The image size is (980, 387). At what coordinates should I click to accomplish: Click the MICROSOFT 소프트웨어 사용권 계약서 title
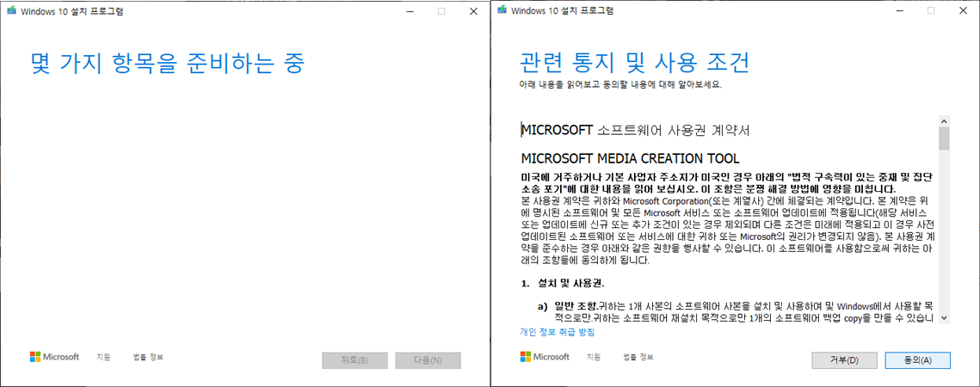click(635, 130)
